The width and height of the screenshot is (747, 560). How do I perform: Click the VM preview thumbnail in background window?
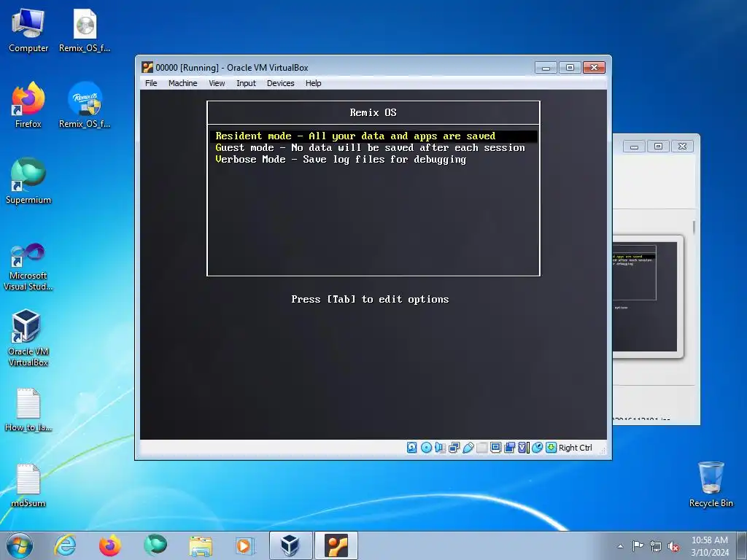648,297
